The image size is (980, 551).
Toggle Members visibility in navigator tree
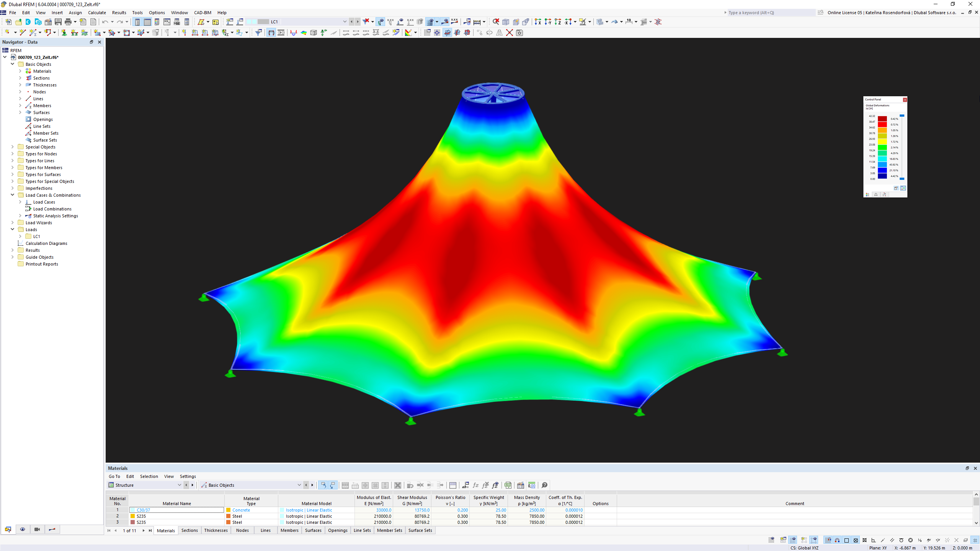coord(43,106)
